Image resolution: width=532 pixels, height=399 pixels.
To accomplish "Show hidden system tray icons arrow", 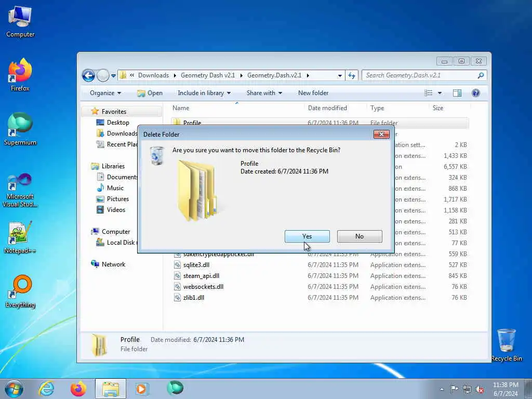I will (x=442, y=389).
